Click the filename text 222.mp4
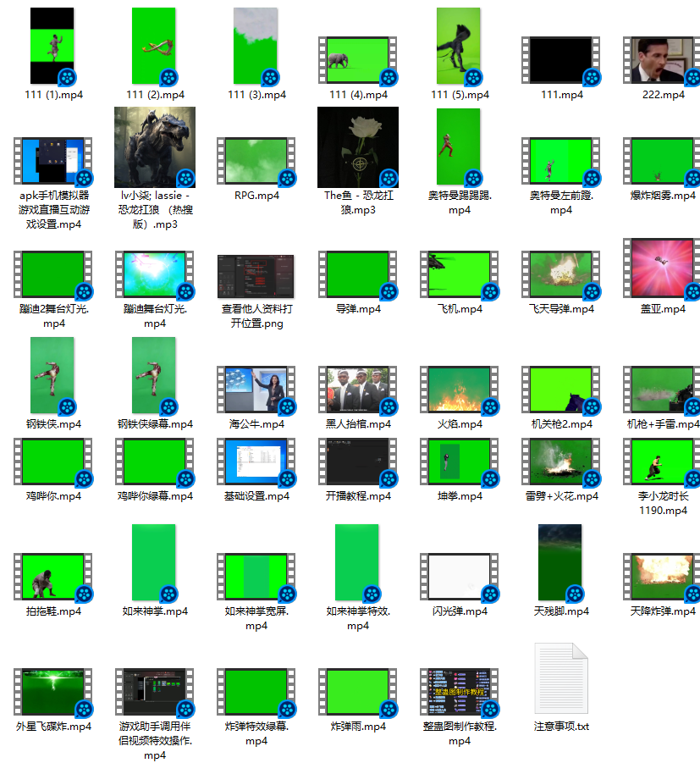This screenshot has width=700, height=763. [663, 95]
